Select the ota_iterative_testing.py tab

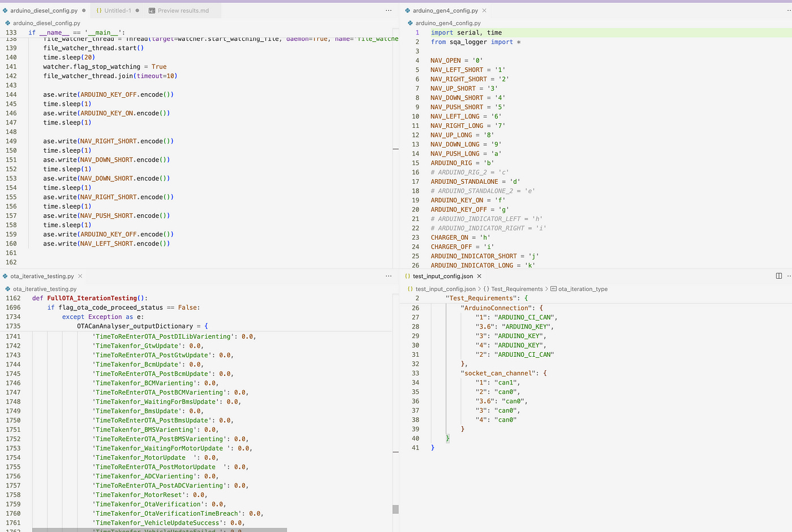point(42,276)
